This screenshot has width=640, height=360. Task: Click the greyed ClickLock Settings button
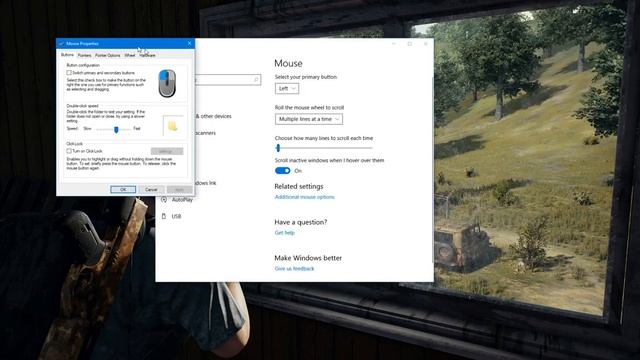click(167, 151)
